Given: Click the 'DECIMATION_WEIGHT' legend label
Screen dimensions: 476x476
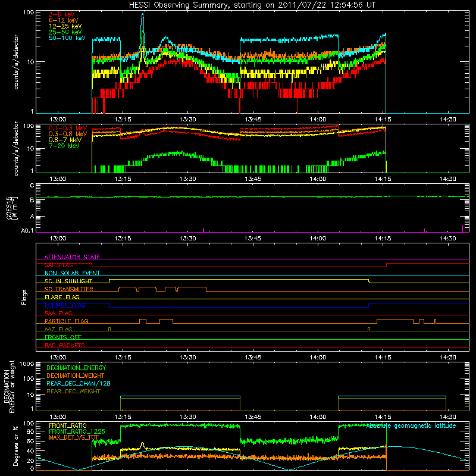Looking at the screenshot, I should coord(76,376).
